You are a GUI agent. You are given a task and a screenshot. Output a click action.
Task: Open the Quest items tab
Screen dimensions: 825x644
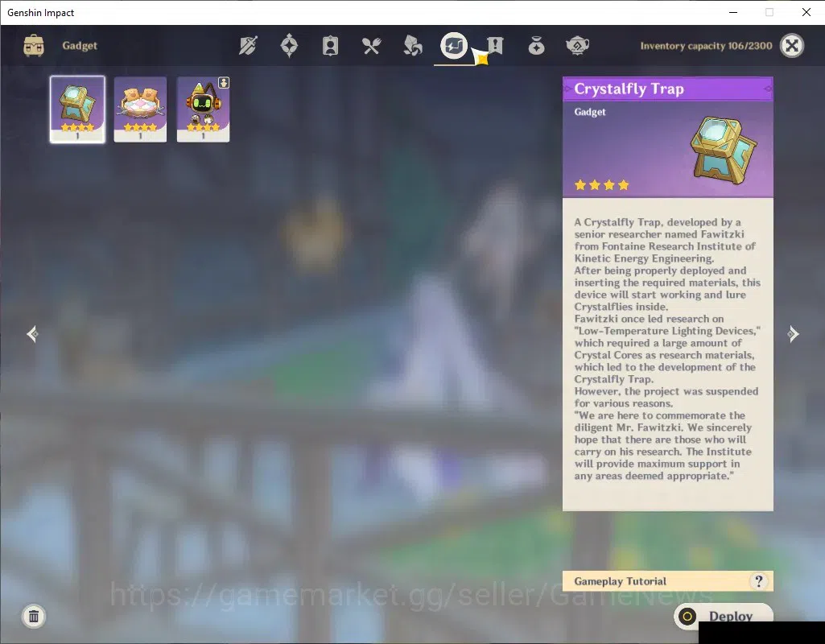[495, 46]
